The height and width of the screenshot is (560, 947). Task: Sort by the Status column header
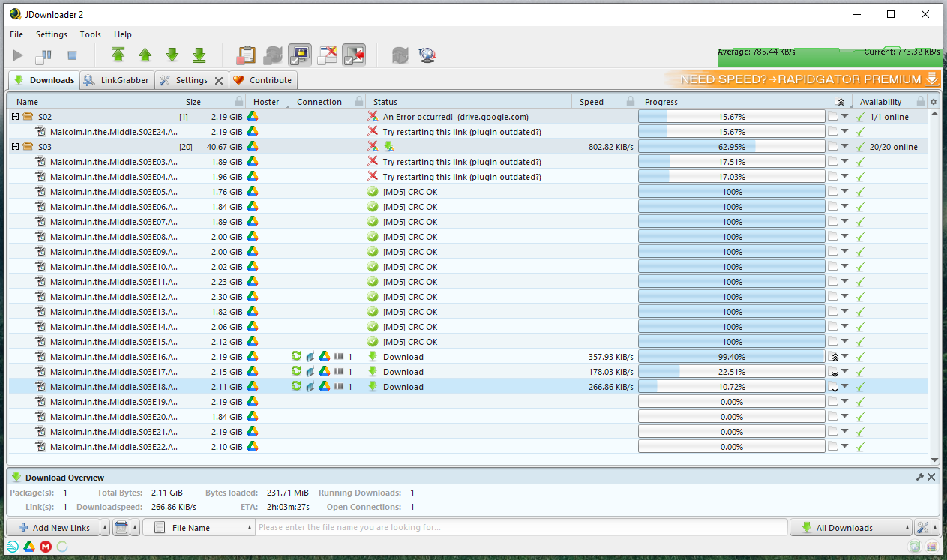pos(469,102)
